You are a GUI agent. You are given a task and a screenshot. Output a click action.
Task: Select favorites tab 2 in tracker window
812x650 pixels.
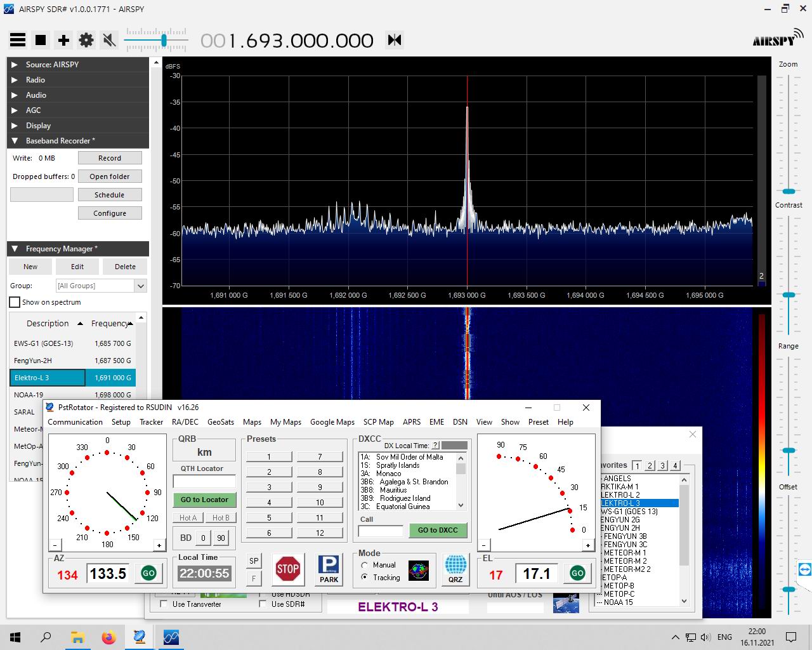pyautogui.click(x=650, y=465)
